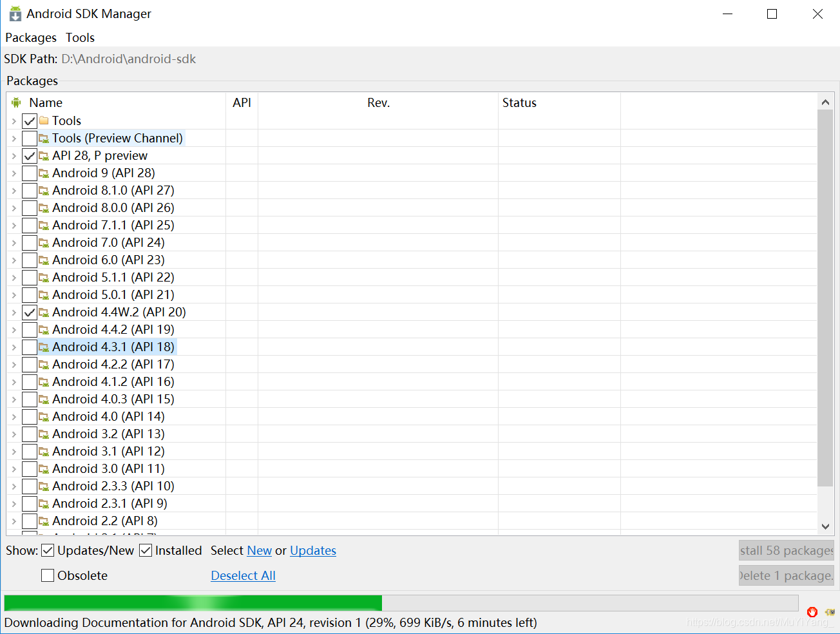This screenshot has width=840, height=634.
Task: Click the red stop download icon
Action: coord(812,612)
